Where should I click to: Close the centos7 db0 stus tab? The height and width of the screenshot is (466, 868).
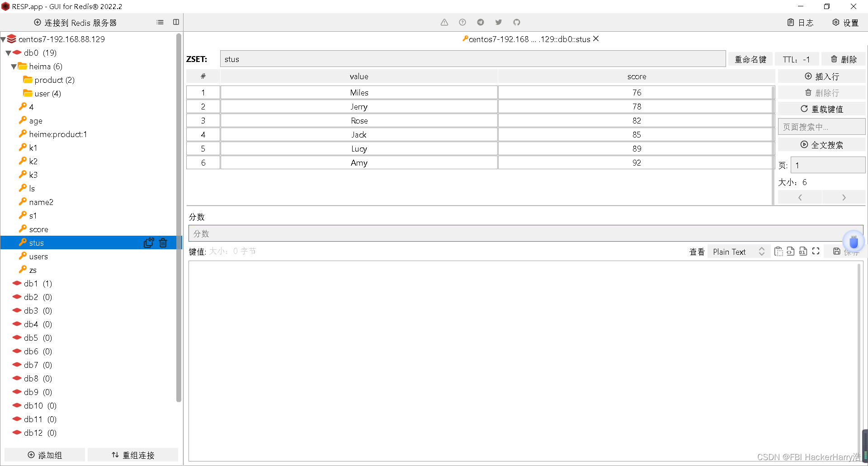(x=596, y=39)
